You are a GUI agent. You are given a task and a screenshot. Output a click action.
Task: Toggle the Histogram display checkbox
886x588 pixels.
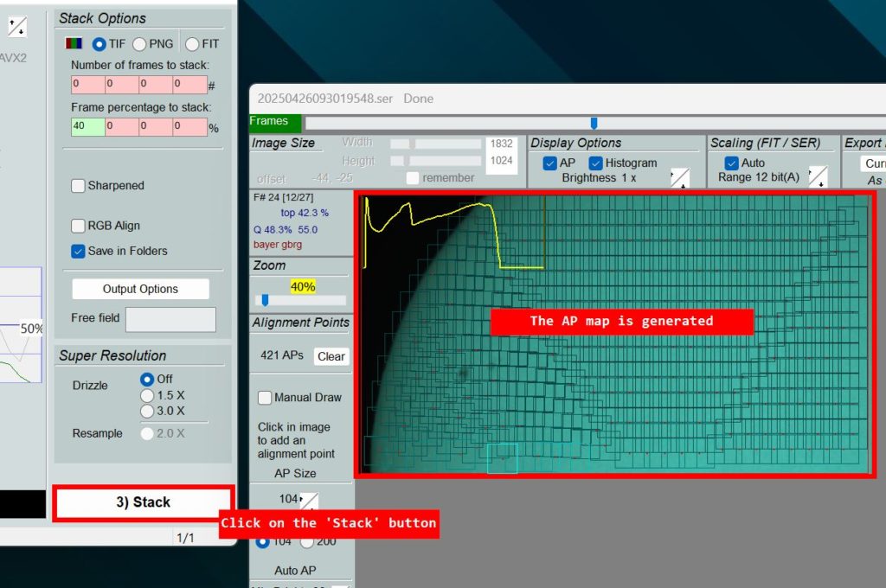tap(595, 163)
